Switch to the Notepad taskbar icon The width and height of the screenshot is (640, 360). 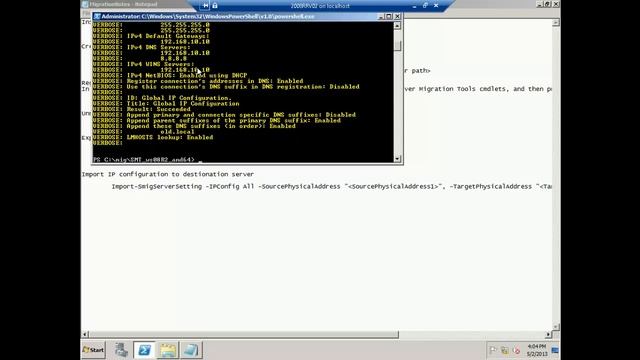point(191,350)
